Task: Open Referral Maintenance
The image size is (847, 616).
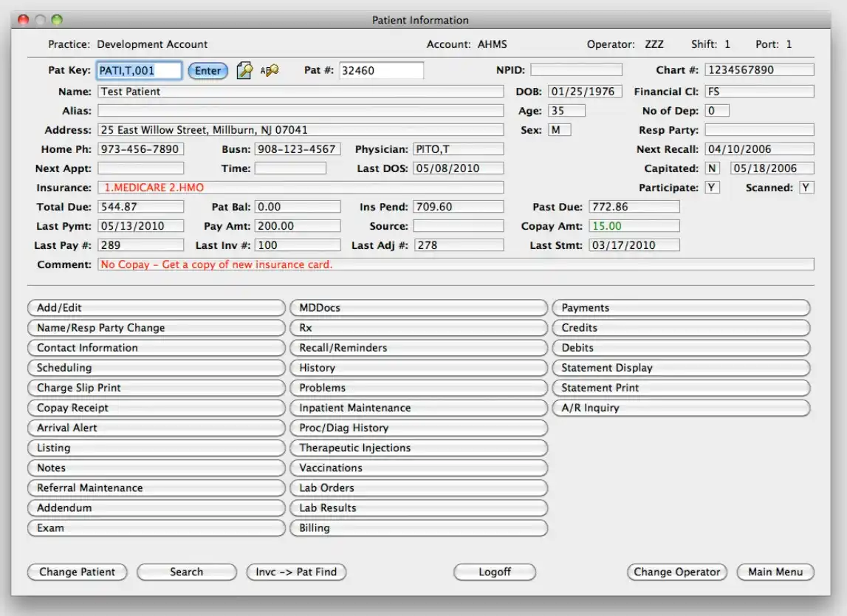Action: coord(156,487)
